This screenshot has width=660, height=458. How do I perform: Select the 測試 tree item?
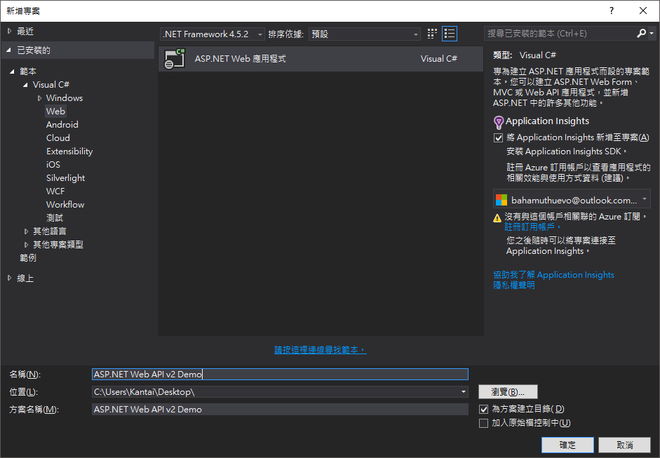(x=55, y=218)
